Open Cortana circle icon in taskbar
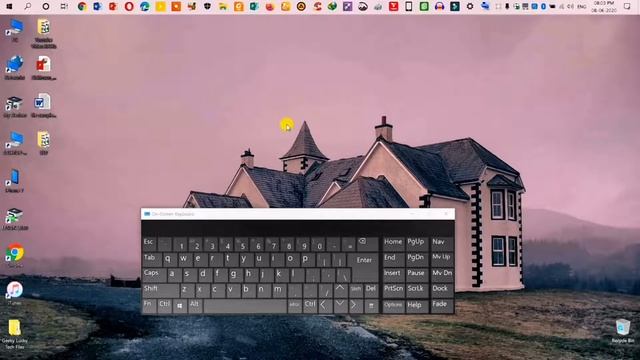The image size is (640, 360). click(46, 7)
